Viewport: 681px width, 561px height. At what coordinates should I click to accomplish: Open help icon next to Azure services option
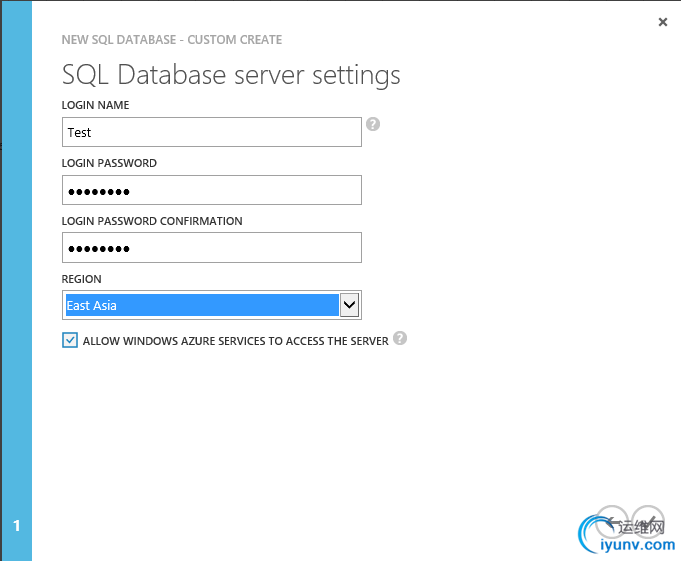[x=400, y=338]
